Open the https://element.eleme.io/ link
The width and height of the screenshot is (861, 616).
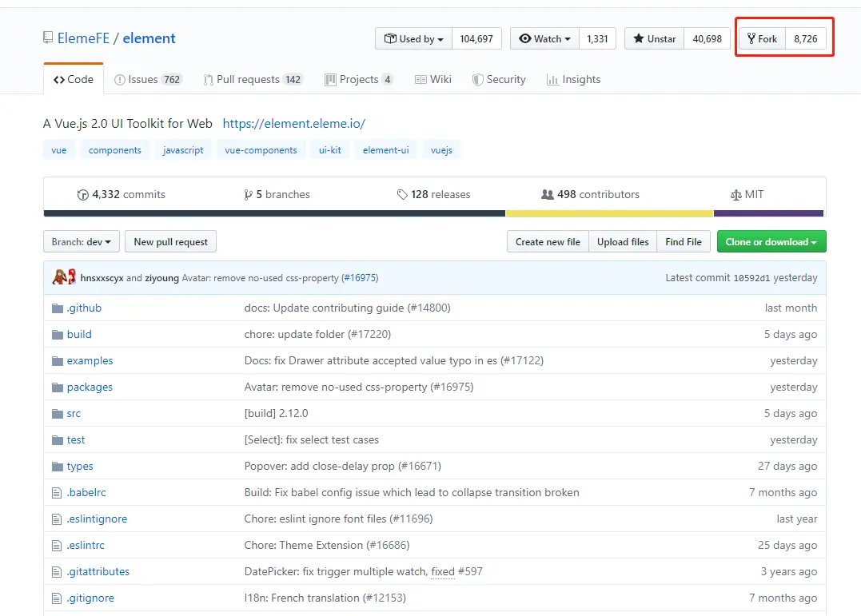pos(293,124)
